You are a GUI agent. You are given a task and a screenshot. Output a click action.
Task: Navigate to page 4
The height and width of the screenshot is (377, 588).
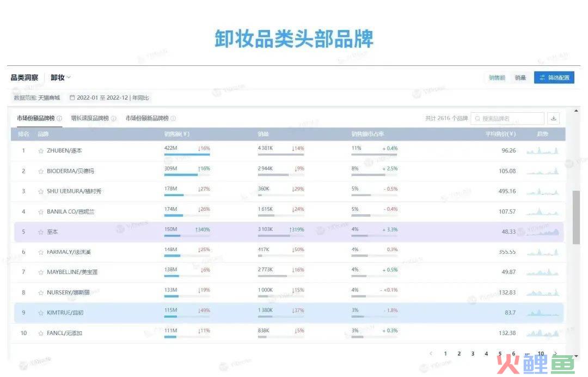click(x=486, y=354)
